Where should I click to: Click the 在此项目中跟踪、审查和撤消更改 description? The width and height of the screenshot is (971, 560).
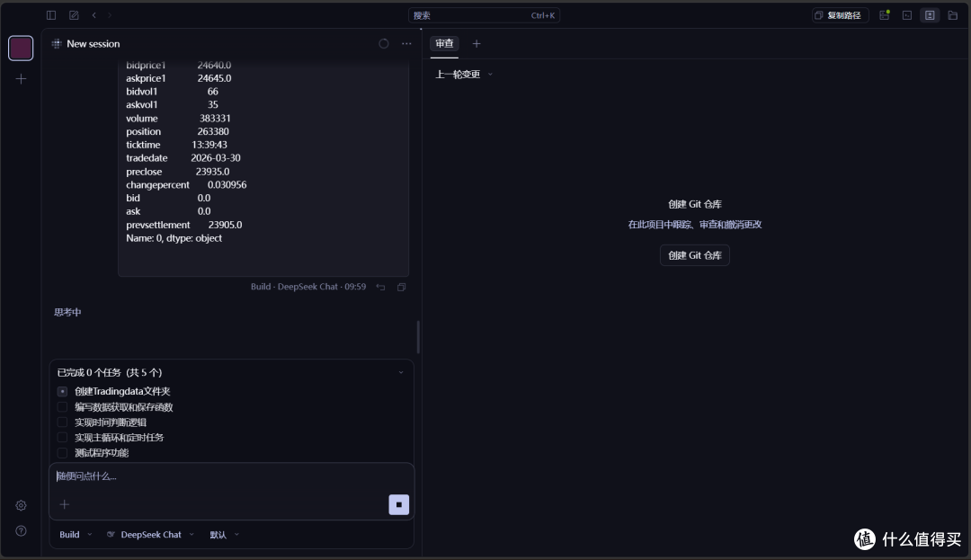(695, 225)
